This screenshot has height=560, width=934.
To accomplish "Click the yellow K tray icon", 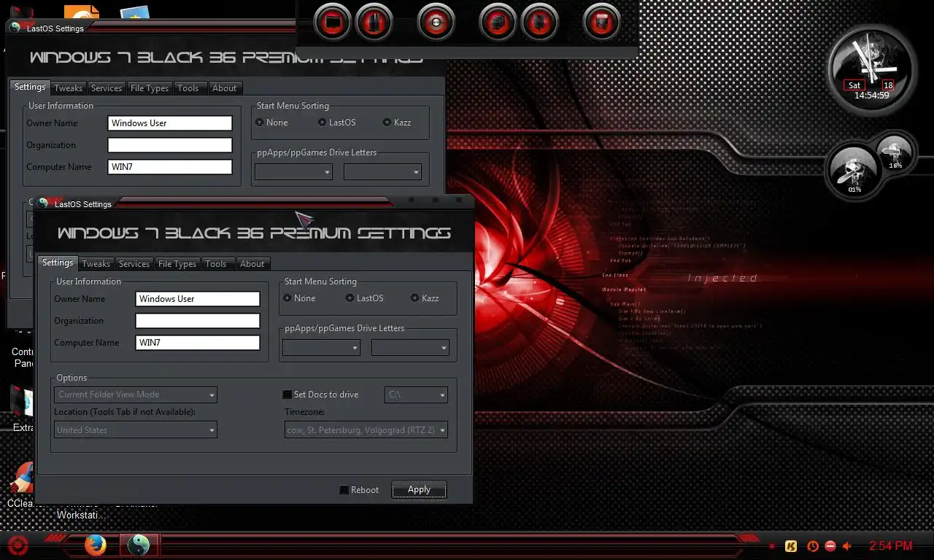I will coord(791,545).
